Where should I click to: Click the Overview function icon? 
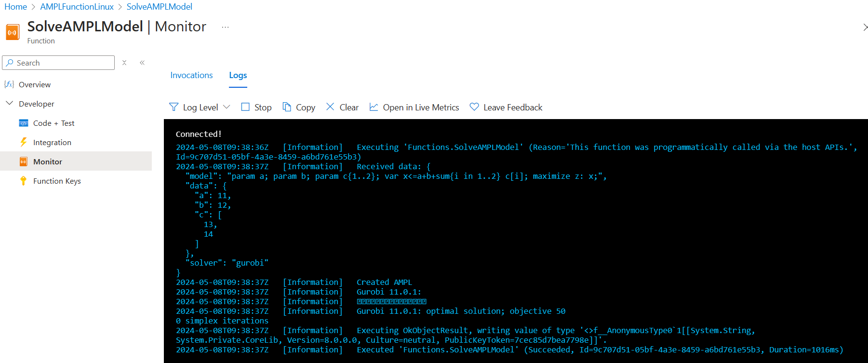pyautogui.click(x=9, y=84)
